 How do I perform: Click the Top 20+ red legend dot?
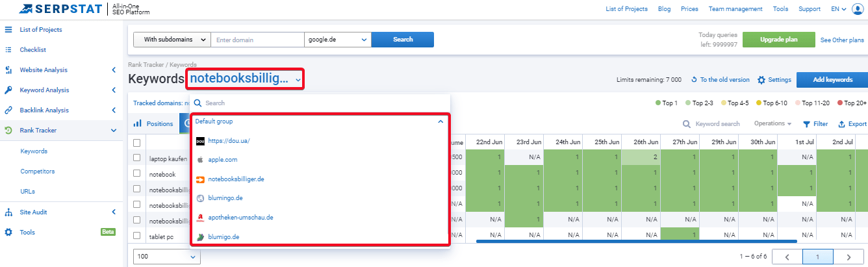tap(840, 103)
